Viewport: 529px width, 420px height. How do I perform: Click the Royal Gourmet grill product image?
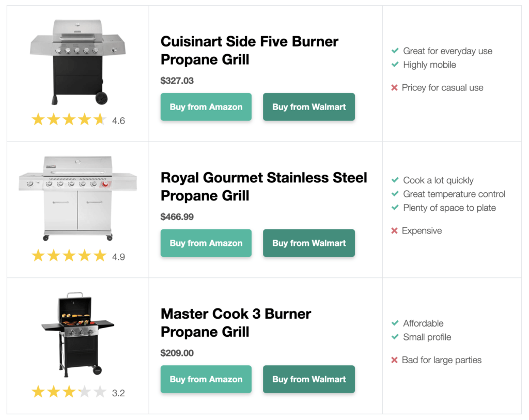tap(78, 198)
